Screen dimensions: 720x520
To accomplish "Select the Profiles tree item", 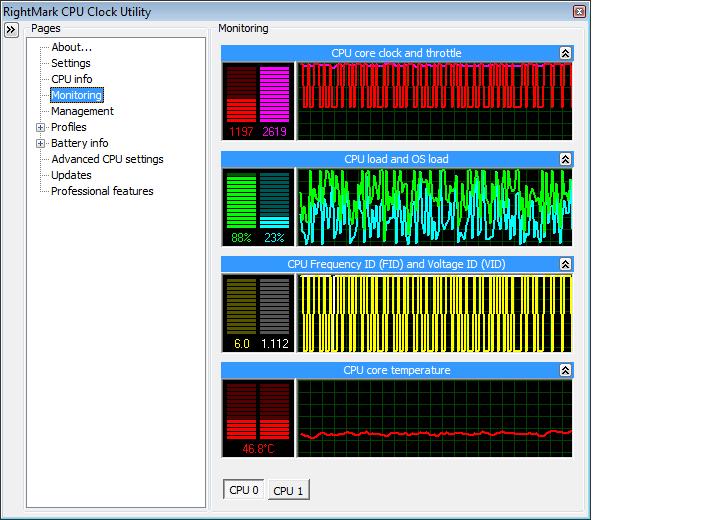I will [69, 127].
